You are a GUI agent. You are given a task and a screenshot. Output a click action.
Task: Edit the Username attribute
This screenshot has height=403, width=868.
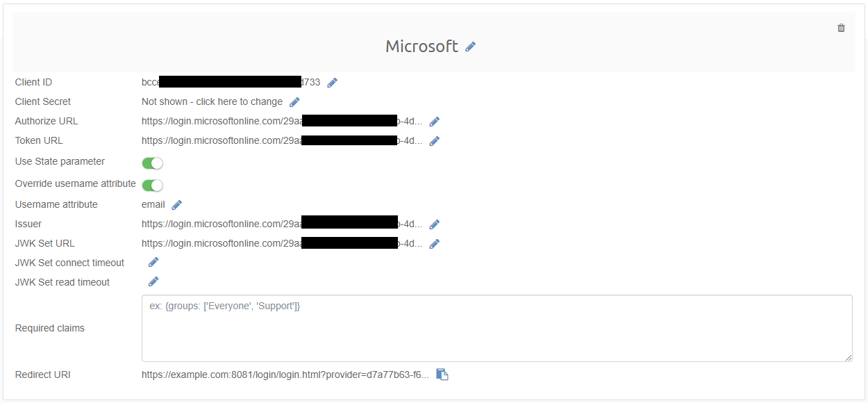click(x=176, y=204)
